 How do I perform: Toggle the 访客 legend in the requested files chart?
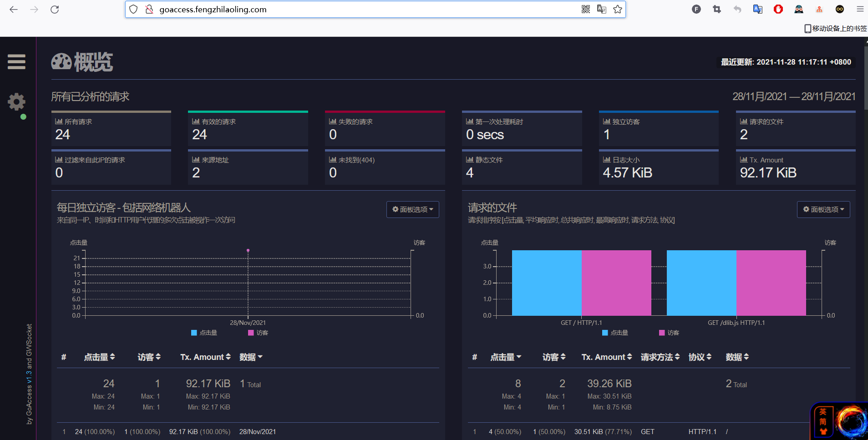669,333
